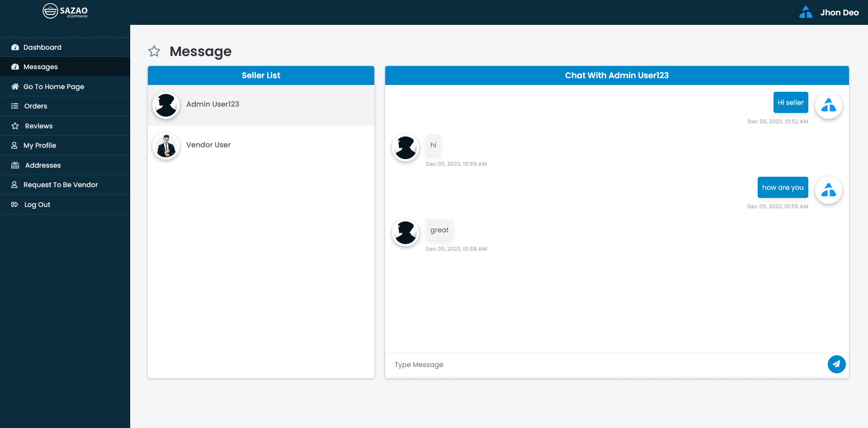Select the Messages menu item
This screenshot has width=868, height=428.
[x=41, y=67]
